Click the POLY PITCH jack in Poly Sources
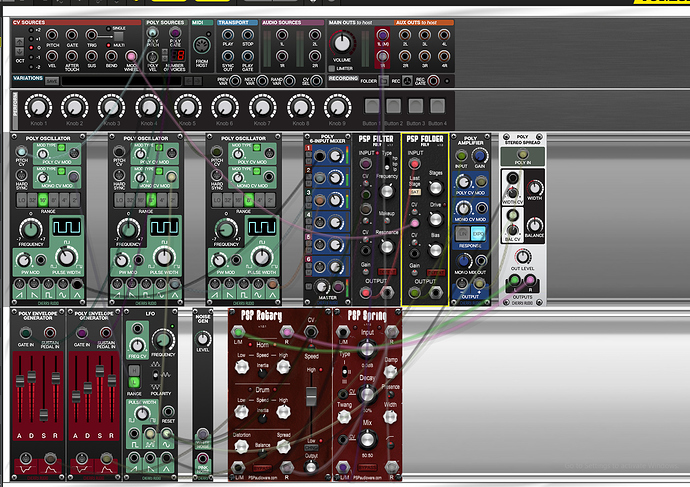 (152, 33)
